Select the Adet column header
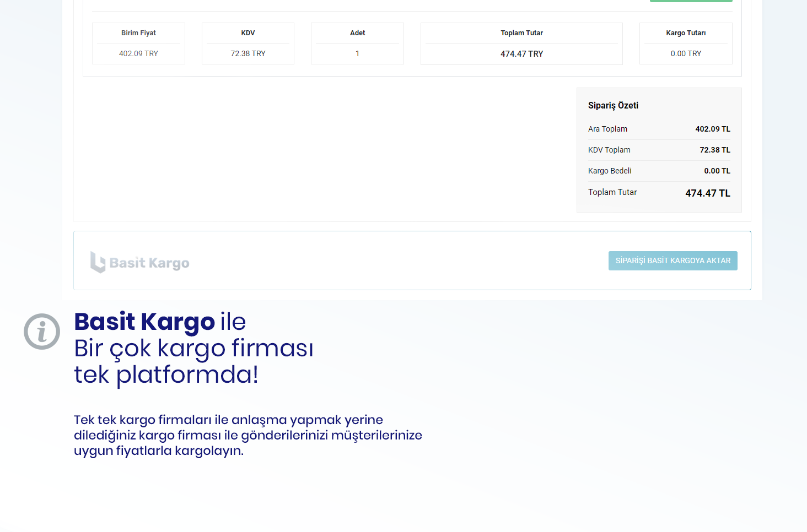The width and height of the screenshot is (807, 532). 357,33
